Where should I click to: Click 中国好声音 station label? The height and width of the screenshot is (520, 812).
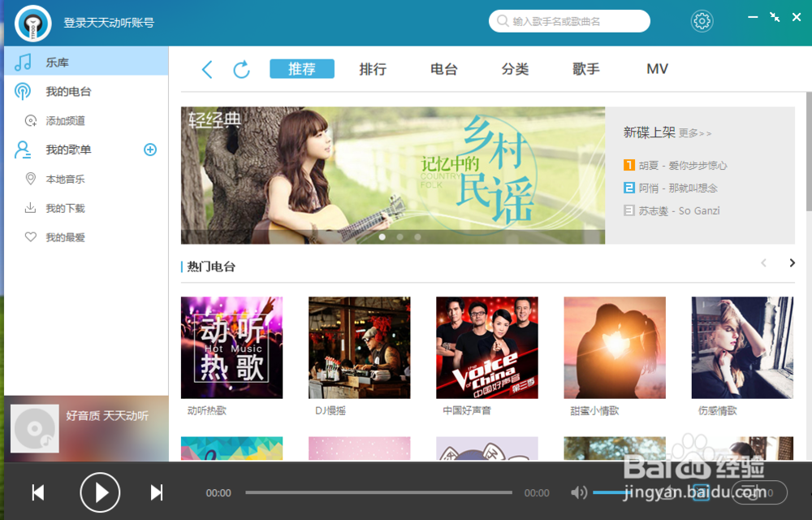click(467, 410)
